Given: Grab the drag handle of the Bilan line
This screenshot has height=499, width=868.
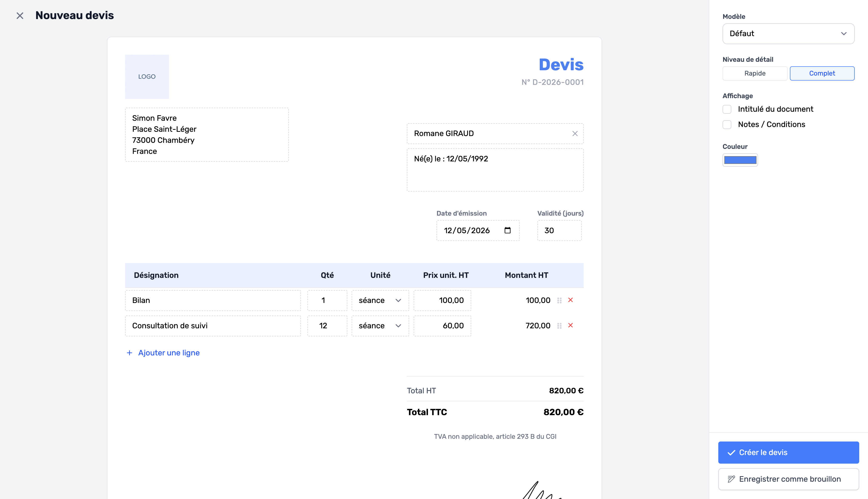Looking at the screenshot, I should (x=559, y=300).
